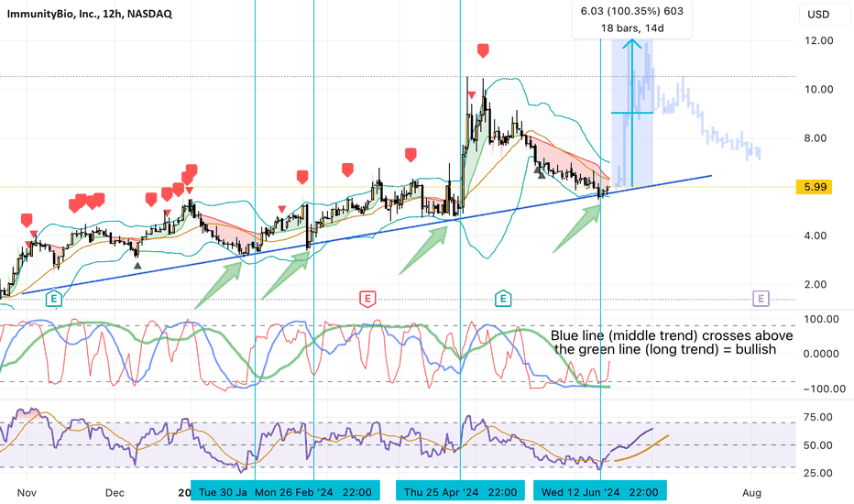The height and width of the screenshot is (504, 854).
Task: Click the 2.00 price axis label
Action: (x=816, y=284)
